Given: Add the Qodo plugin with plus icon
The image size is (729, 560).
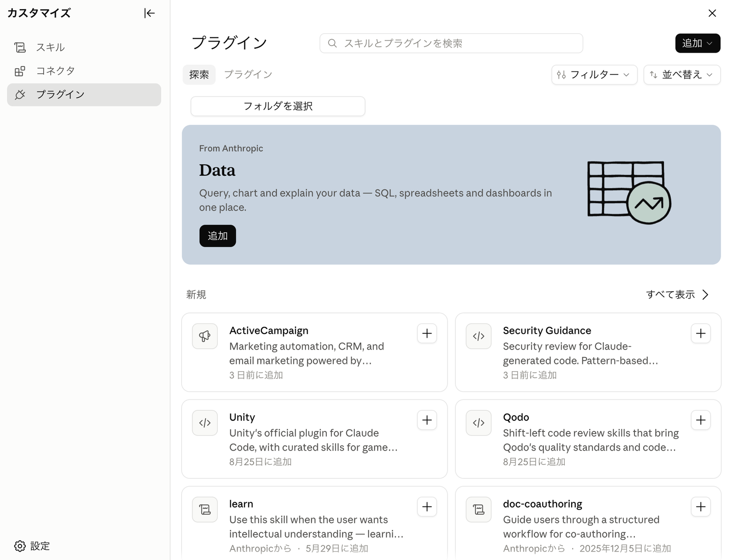Looking at the screenshot, I should pos(701,420).
